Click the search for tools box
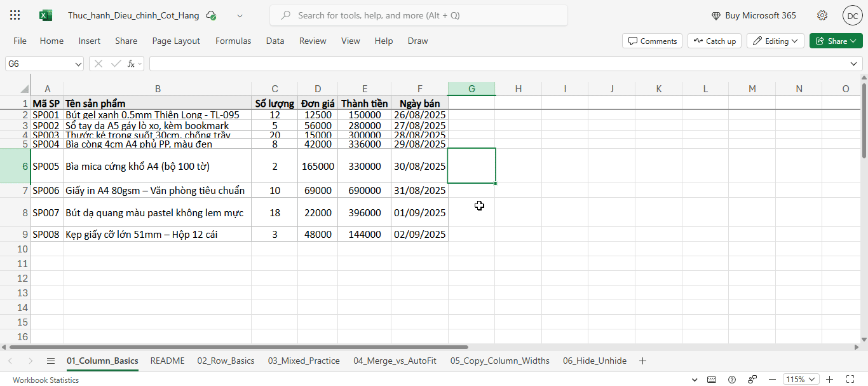Screen dimensions: 868x386 (418, 15)
